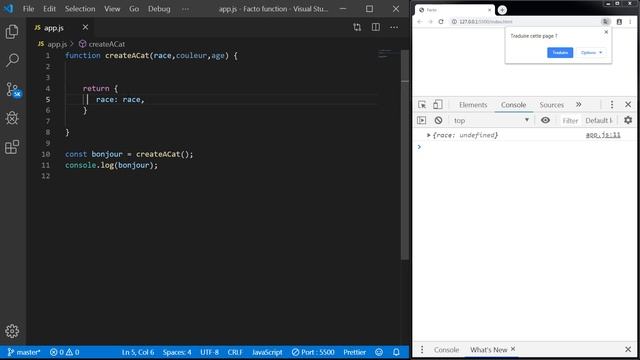
Task: Switch to DevTools Console tab
Action: (513, 104)
